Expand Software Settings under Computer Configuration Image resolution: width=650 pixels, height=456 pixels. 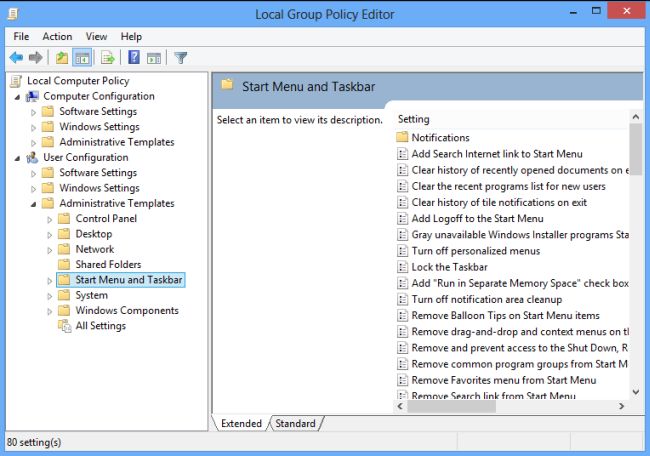(34, 112)
